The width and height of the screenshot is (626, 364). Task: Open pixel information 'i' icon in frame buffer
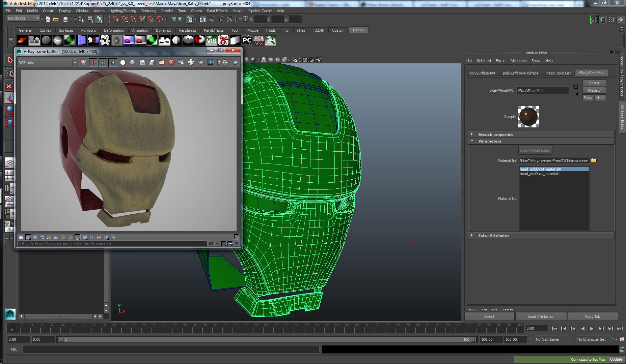coord(35,237)
